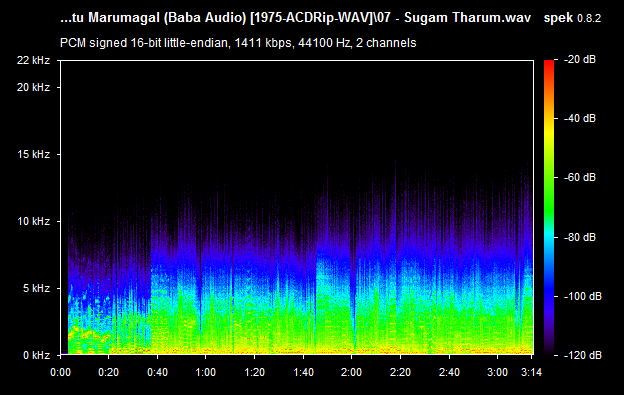Click the 3:14 end time label

pyautogui.click(x=531, y=372)
